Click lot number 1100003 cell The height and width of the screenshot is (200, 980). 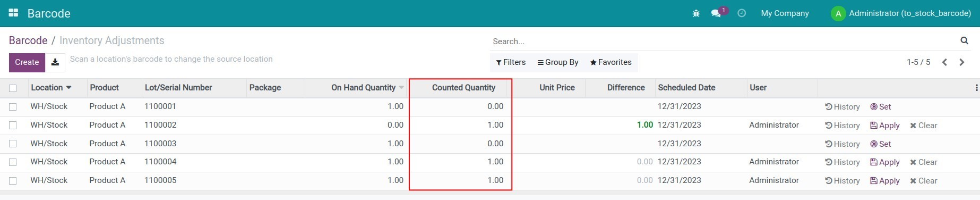click(x=160, y=144)
